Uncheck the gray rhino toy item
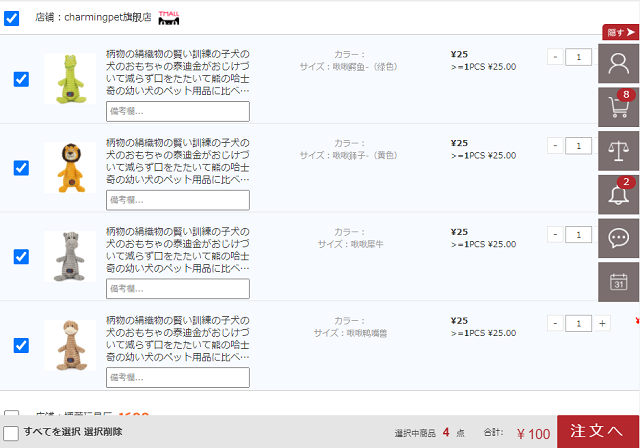The height and width of the screenshot is (448, 640). (21, 257)
